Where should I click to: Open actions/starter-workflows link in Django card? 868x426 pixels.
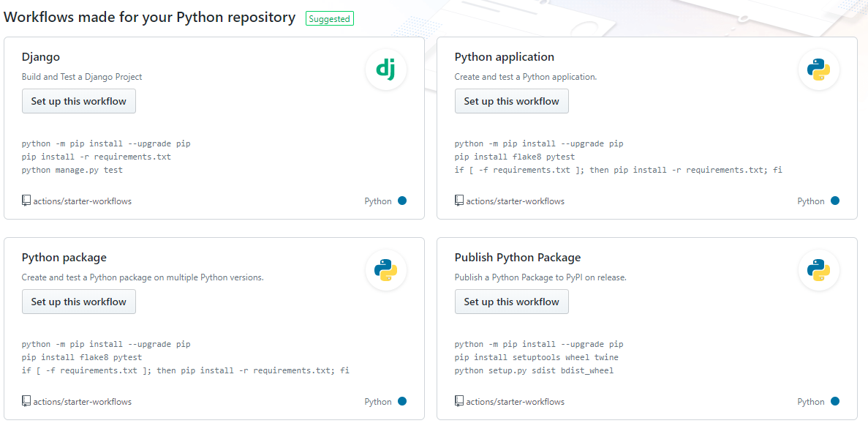pyautogui.click(x=83, y=201)
